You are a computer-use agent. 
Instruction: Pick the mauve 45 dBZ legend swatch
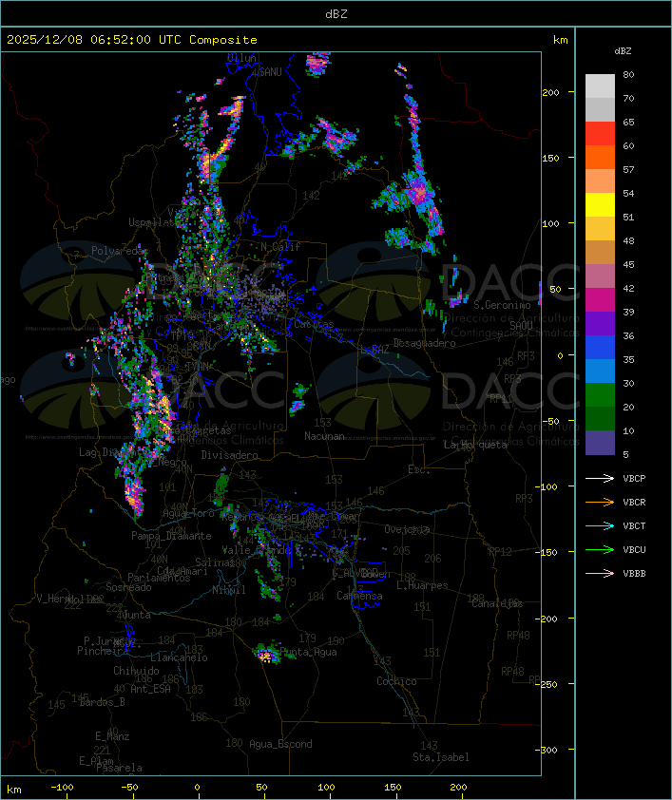point(600,276)
